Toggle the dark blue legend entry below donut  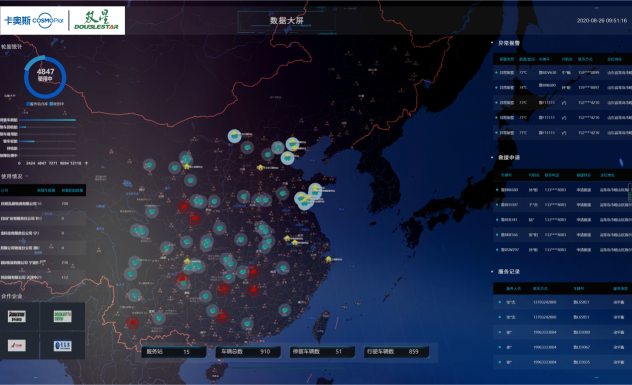pyautogui.click(x=37, y=104)
